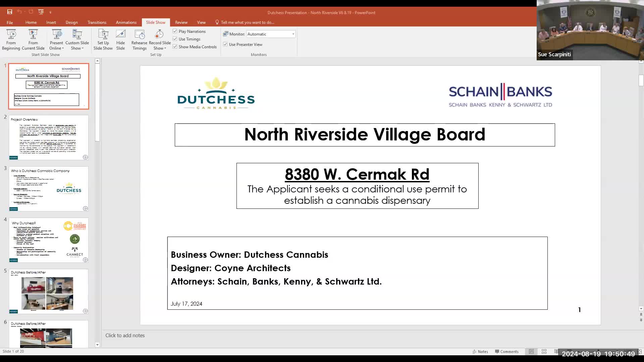Select slide 2 Project Overview thumbnail
The width and height of the screenshot is (644, 362).
pos(49,137)
